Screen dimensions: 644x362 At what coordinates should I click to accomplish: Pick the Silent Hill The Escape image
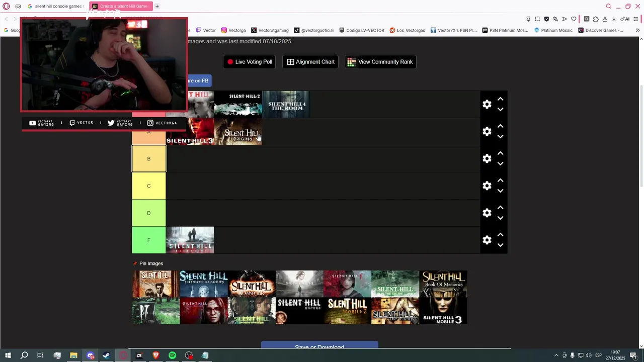point(395,311)
